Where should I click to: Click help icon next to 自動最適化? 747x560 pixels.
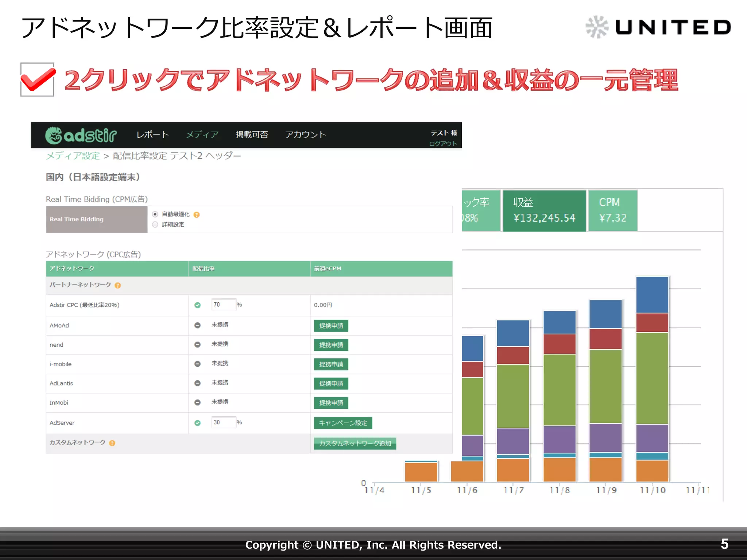pos(197,215)
